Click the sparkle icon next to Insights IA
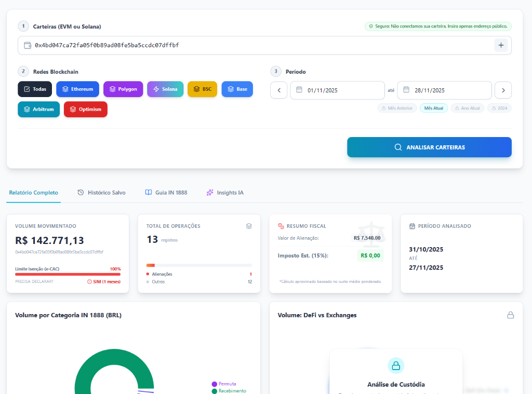 pyautogui.click(x=210, y=192)
